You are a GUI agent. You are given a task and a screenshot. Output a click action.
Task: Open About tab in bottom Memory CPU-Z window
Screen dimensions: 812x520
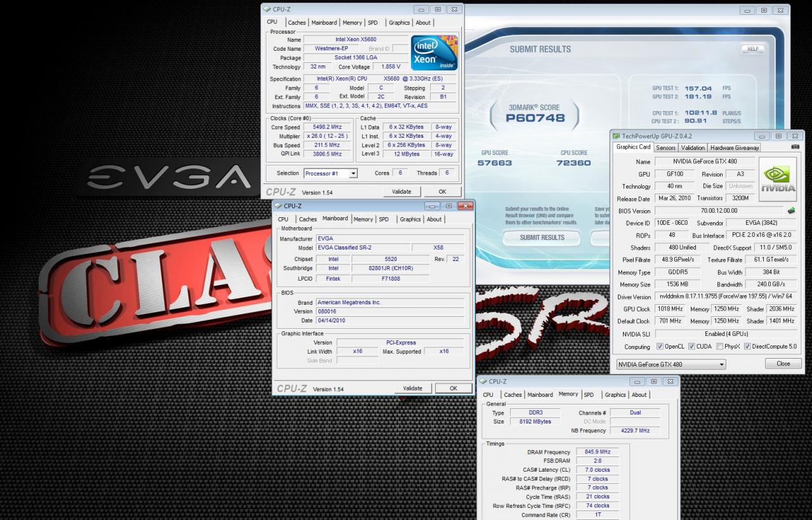click(639, 395)
